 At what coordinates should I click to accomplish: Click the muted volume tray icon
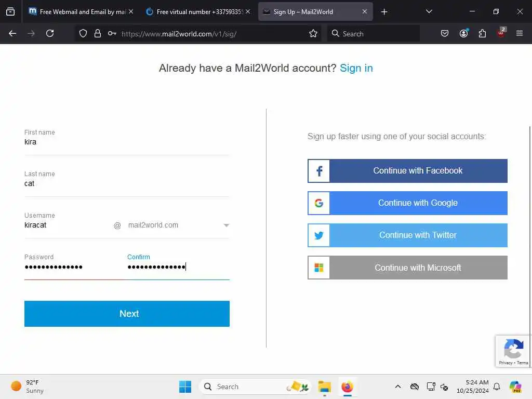click(444, 387)
